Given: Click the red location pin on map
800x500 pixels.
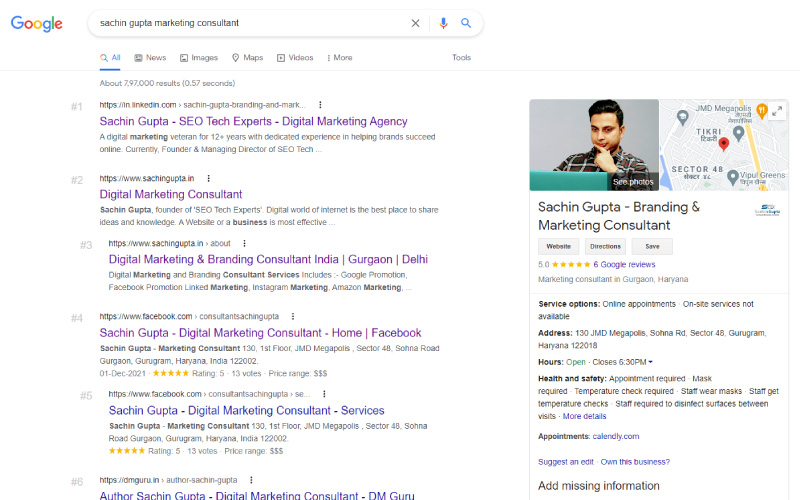Looking at the screenshot, I should (x=723, y=144).
